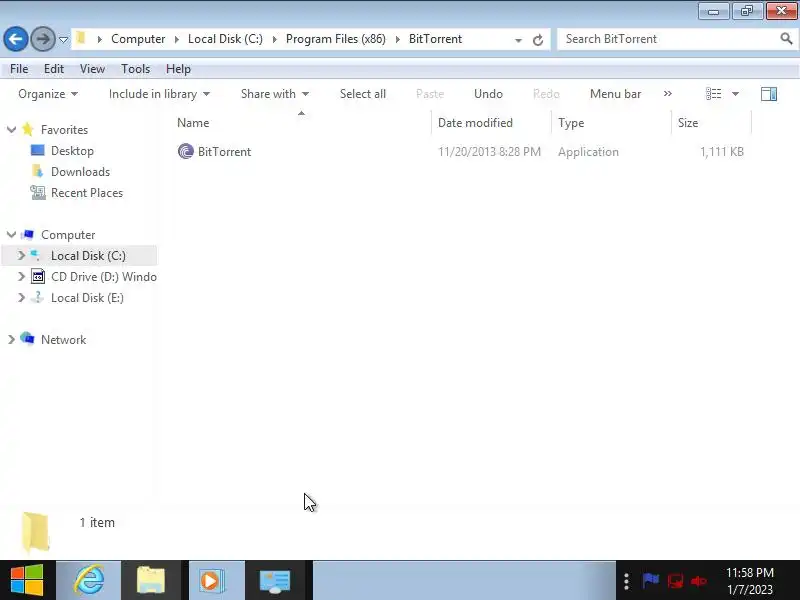Toggle the preview pane icon

(769, 94)
